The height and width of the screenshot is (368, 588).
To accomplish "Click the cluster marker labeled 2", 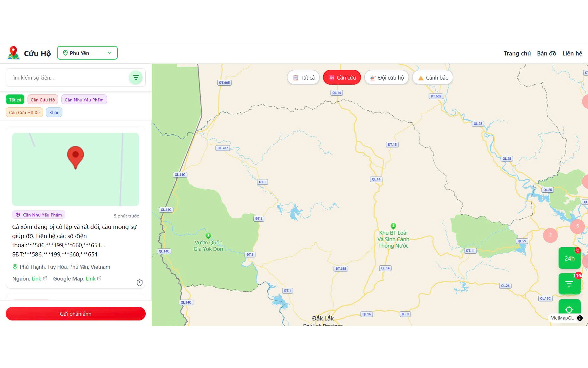I will coord(550,235).
